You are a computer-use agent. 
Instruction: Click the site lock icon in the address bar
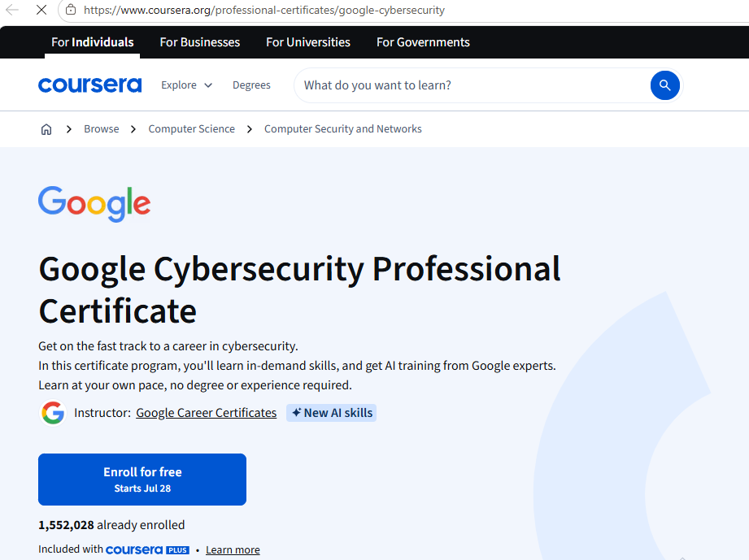(71, 10)
